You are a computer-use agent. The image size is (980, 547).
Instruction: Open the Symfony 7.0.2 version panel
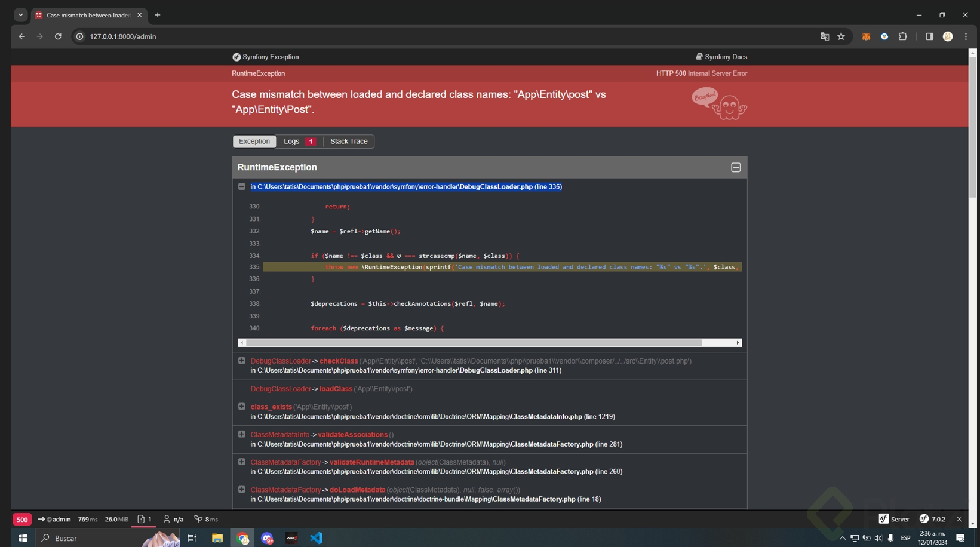click(933, 520)
